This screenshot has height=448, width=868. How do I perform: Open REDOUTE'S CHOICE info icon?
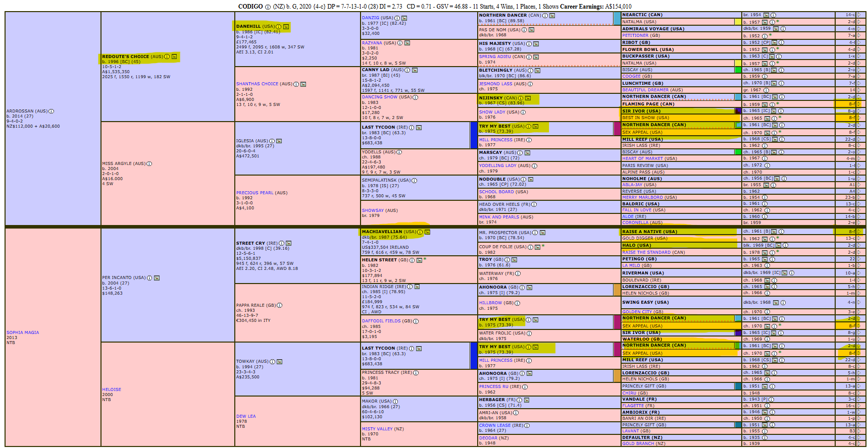coord(167,57)
